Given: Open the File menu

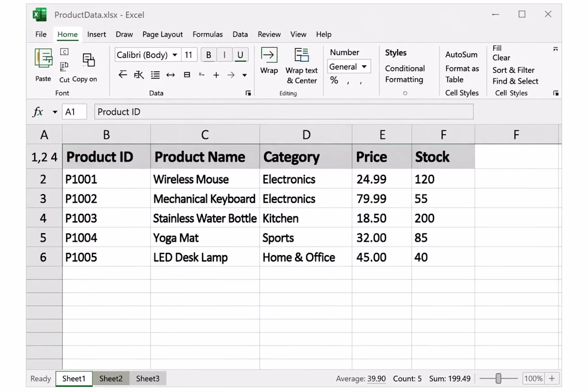Looking at the screenshot, I should point(41,35).
